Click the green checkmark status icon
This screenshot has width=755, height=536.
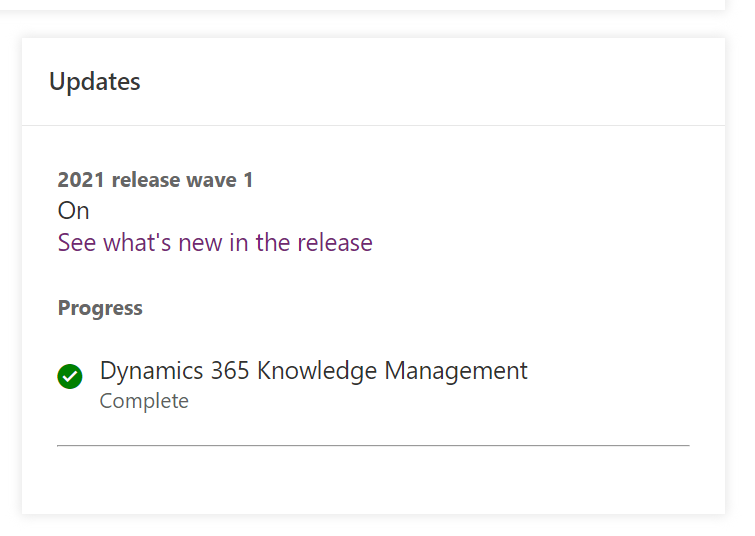[70, 376]
